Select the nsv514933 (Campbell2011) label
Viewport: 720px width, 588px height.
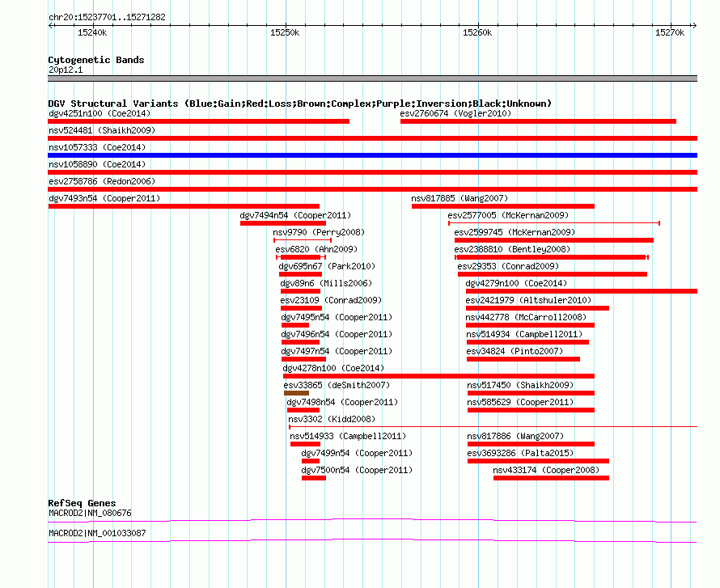(348, 436)
